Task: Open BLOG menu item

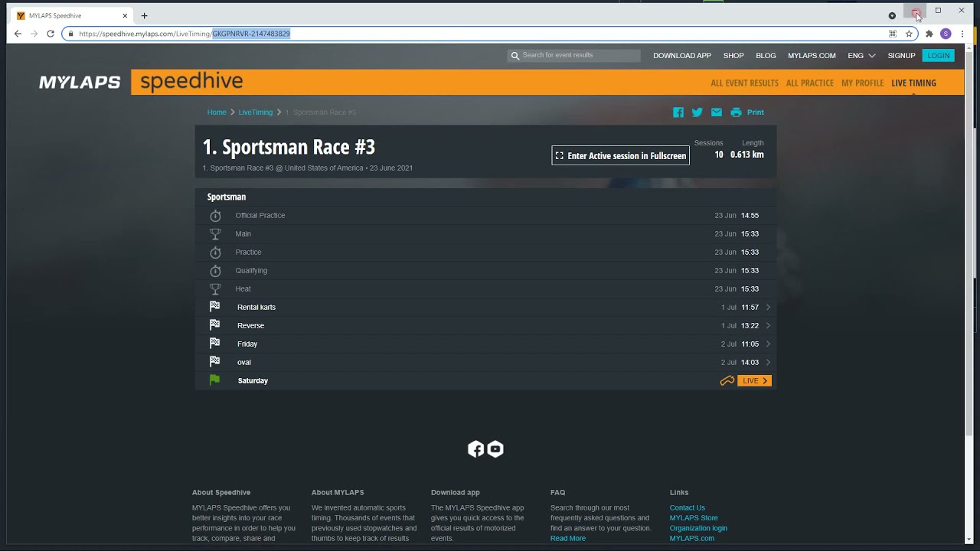Action: coord(766,56)
